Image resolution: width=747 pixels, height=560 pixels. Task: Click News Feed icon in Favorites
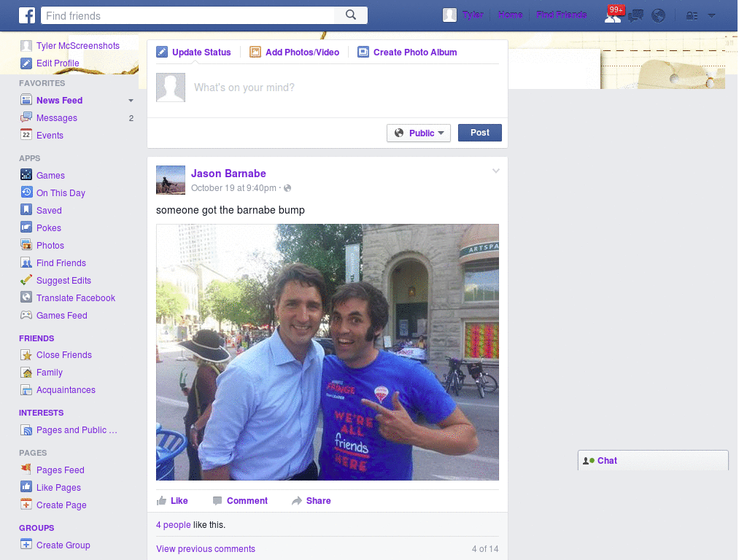26,100
